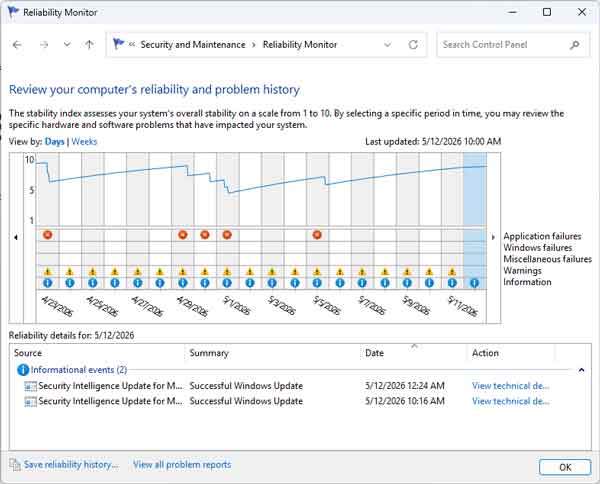The height and width of the screenshot is (484, 600).
Task: Click the warning icon for 5/3/2026
Action: point(272,272)
